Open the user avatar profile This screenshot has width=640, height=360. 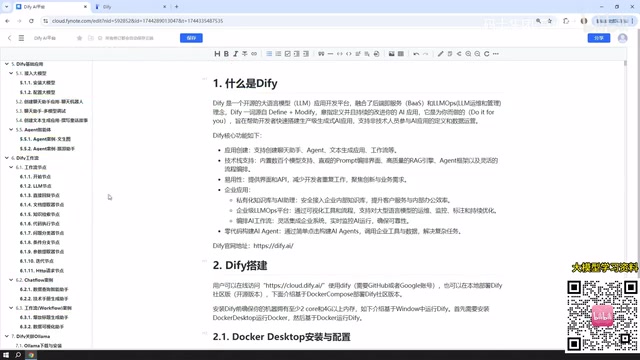click(x=622, y=38)
